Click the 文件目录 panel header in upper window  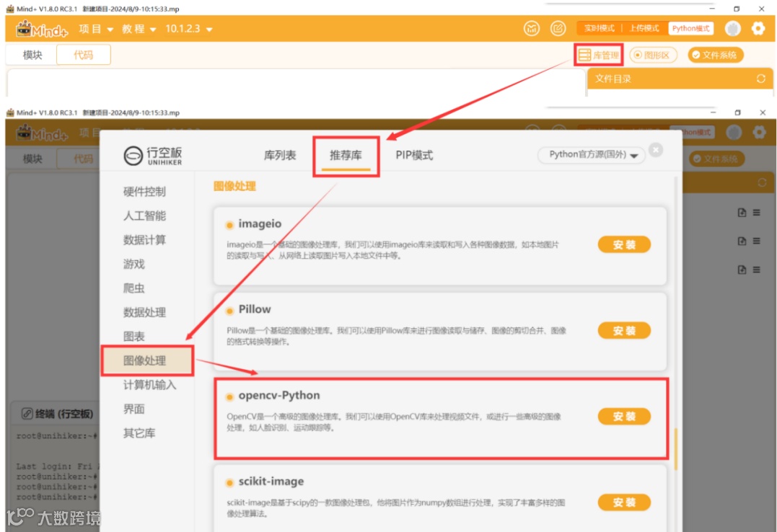tap(680, 79)
